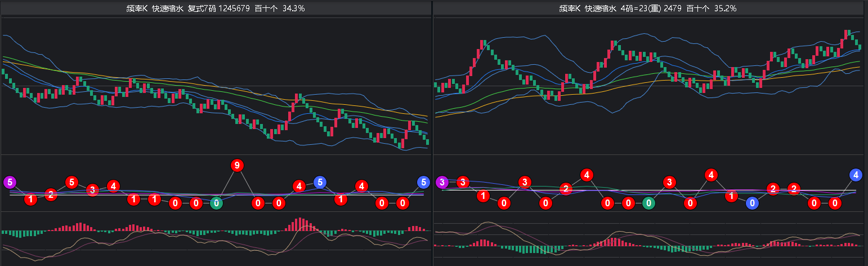Click the red 3 marker in left chart

pyautogui.click(x=92, y=190)
